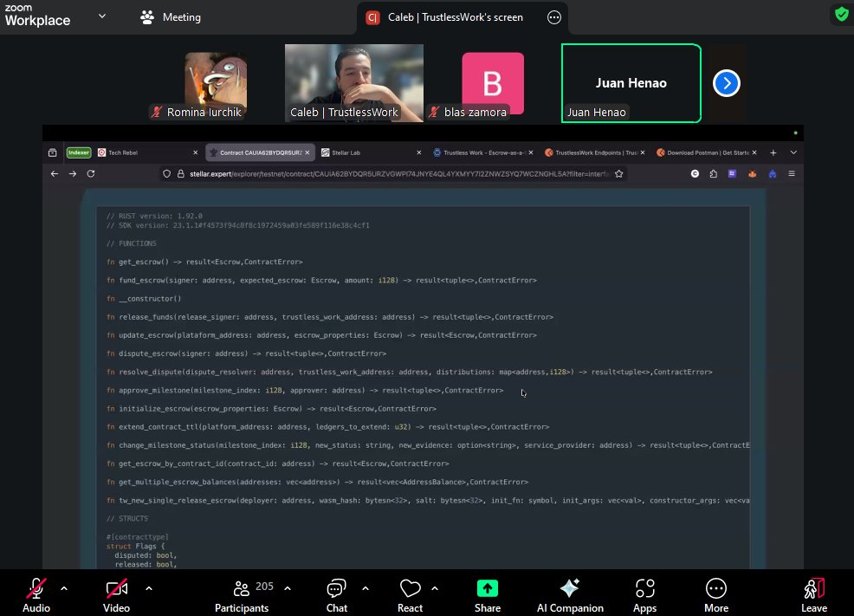Open the browser extensions puzzle icon
Image resolution: width=854 pixels, height=616 pixels.
click(714, 174)
